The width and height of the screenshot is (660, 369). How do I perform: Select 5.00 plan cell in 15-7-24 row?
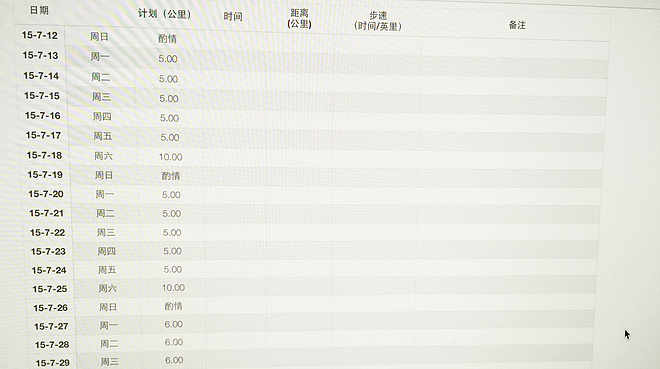click(173, 269)
